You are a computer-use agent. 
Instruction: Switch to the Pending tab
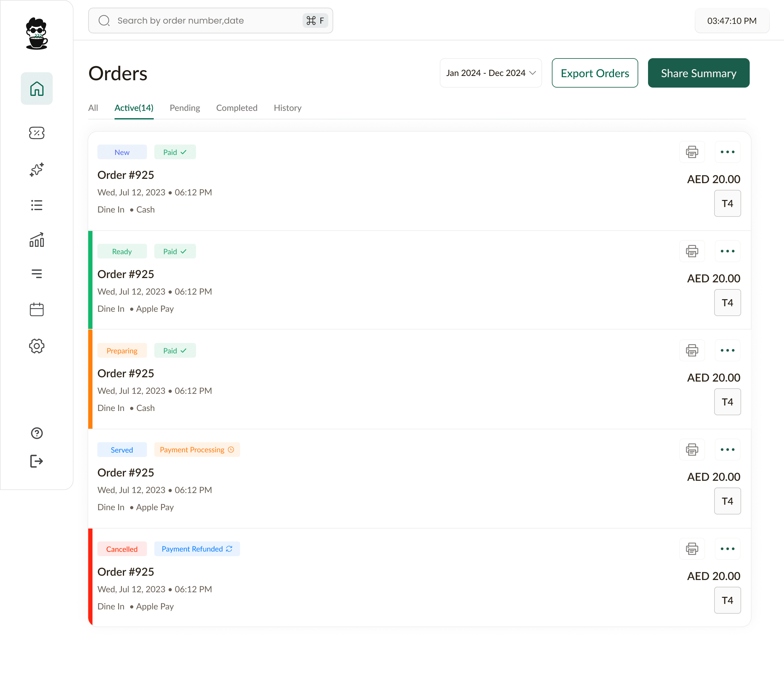click(185, 108)
